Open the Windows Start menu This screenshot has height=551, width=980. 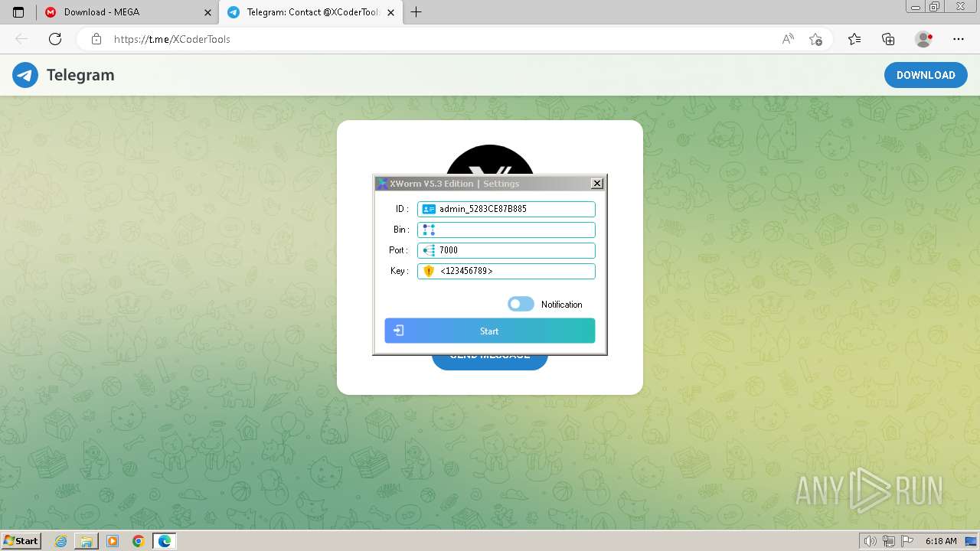21,541
